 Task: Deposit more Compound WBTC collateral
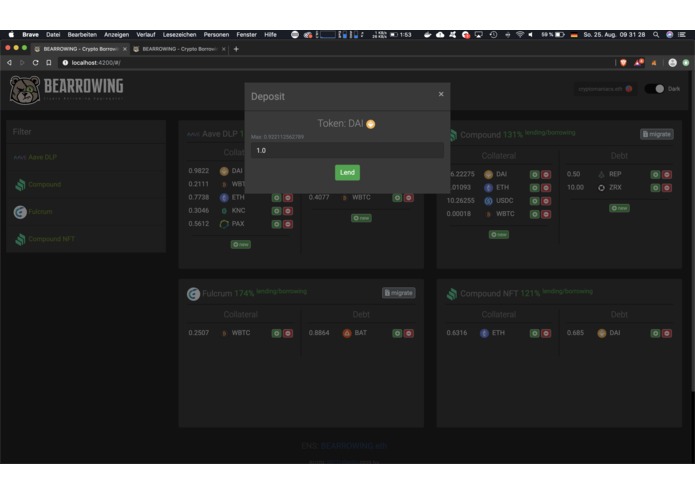click(535, 214)
